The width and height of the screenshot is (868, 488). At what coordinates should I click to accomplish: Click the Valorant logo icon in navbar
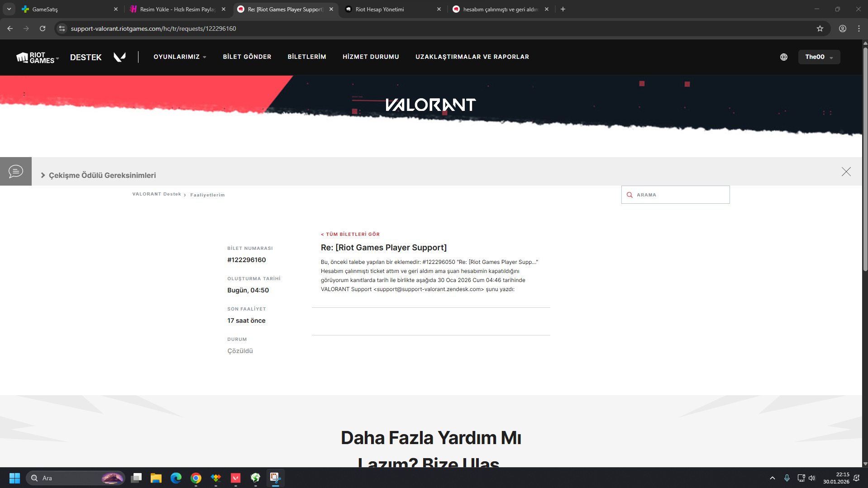[119, 57]
